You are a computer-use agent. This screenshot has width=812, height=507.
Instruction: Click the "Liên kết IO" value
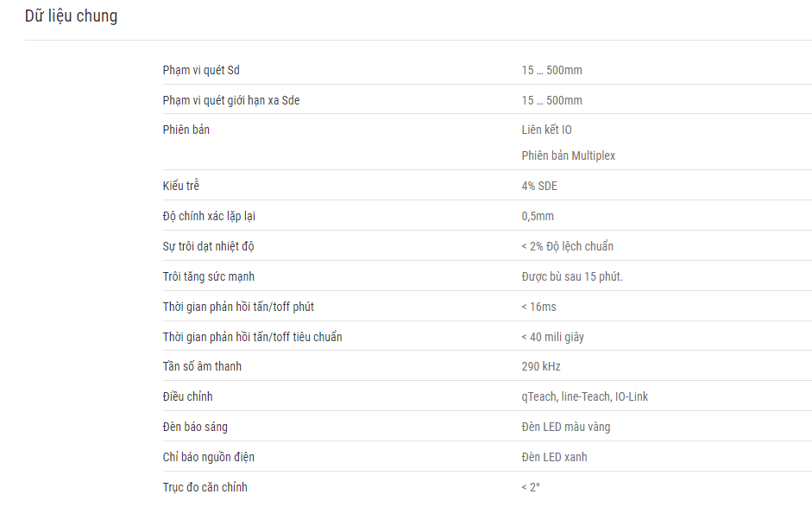546,130
